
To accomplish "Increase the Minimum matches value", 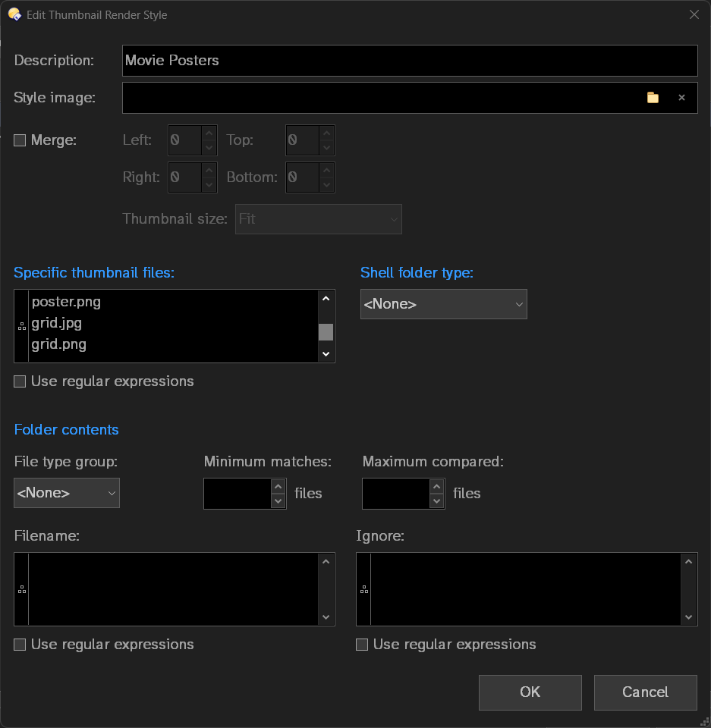I will tap(278, 487).
